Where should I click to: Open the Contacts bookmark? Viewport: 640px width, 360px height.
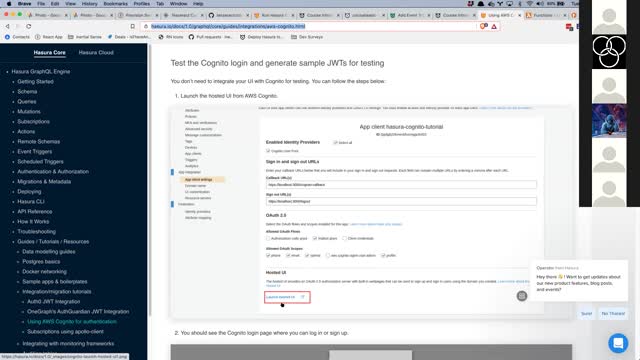click(17, 37)
